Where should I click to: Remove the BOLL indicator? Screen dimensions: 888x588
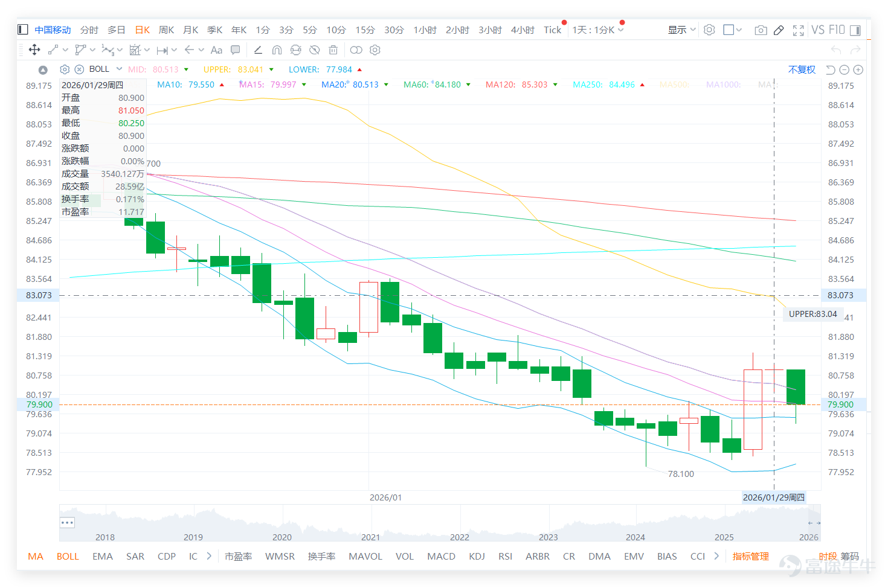79,69
